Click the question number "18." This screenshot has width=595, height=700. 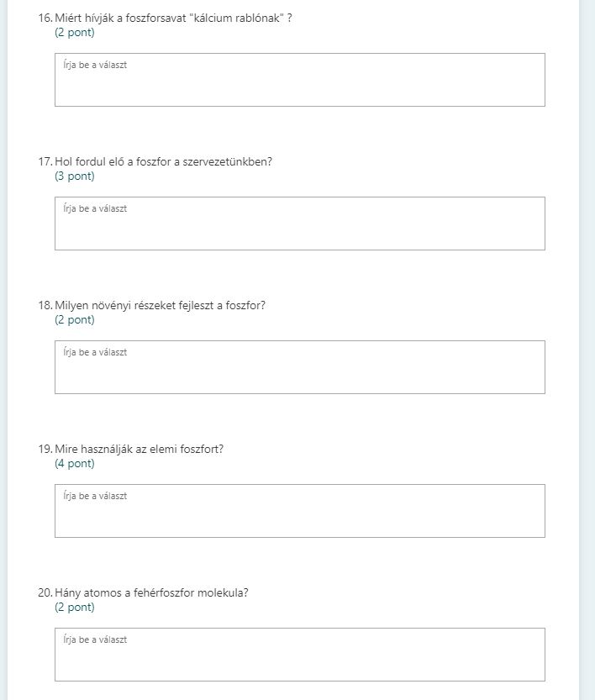point(45,305)
